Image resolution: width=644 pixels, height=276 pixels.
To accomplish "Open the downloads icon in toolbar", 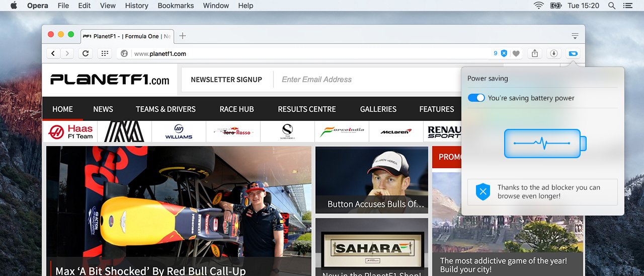I will tap(554, 53).
